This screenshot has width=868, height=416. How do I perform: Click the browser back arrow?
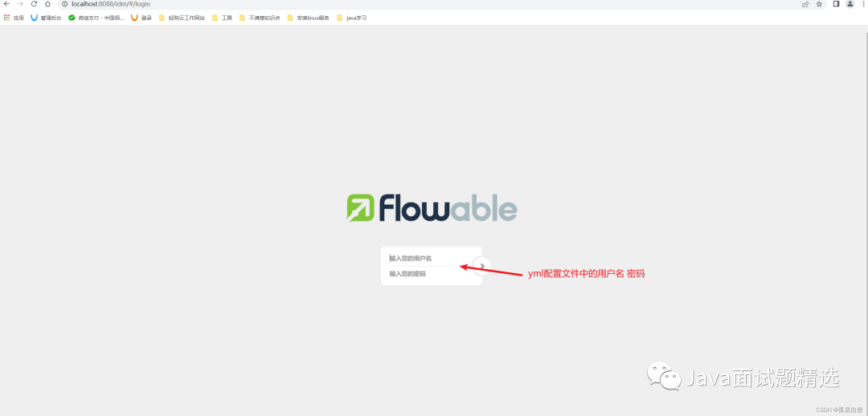pyautogui.click(x=6, y=4)
